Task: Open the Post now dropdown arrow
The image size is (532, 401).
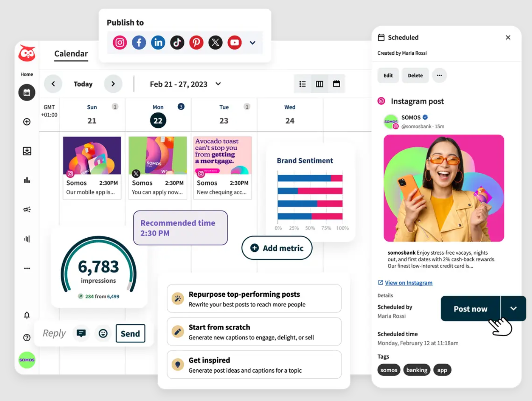Action: (513, 308)
